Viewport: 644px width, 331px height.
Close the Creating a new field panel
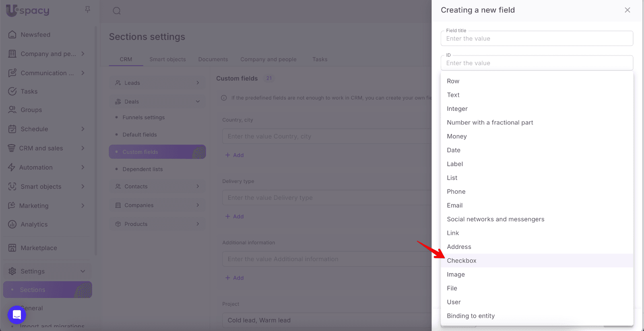pos(627,10)
